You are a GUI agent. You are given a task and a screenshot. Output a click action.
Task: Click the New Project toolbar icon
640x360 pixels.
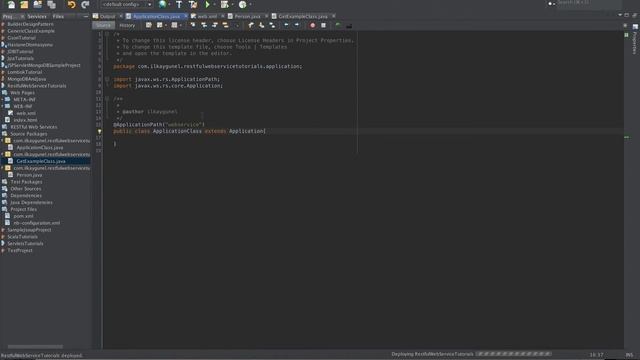[24, 4]
